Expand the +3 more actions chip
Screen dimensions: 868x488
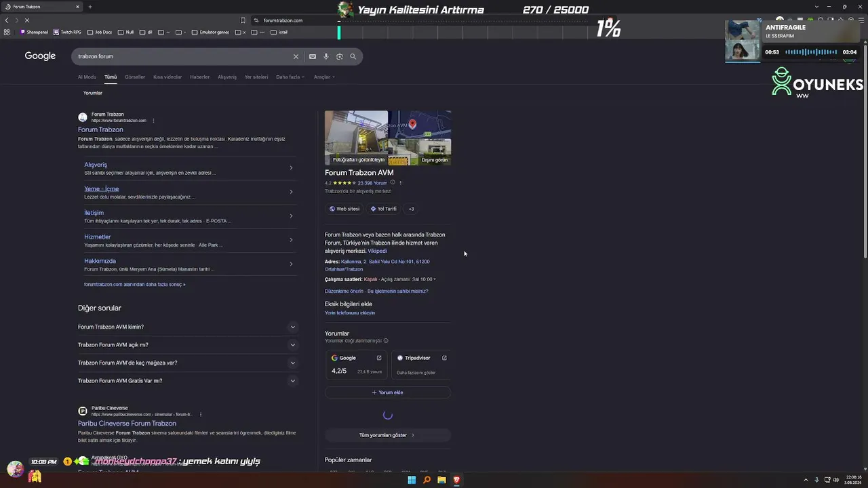(411, 209)
